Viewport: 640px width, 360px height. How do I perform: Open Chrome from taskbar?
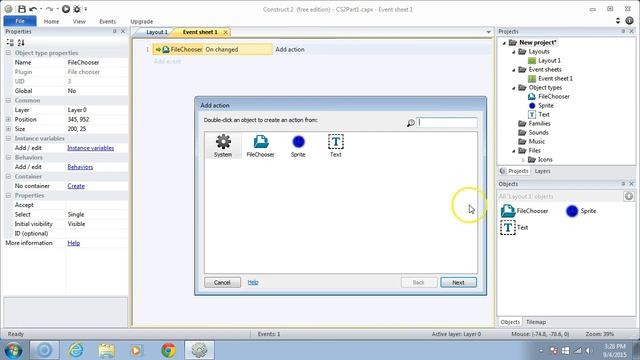[x=168, y=350]
